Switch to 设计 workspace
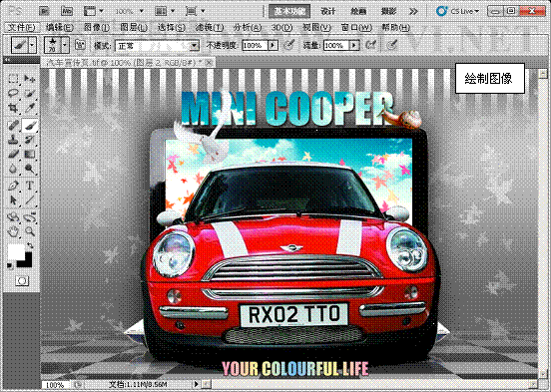The height and width of the screenshot is (392, 551). [327, 11]
